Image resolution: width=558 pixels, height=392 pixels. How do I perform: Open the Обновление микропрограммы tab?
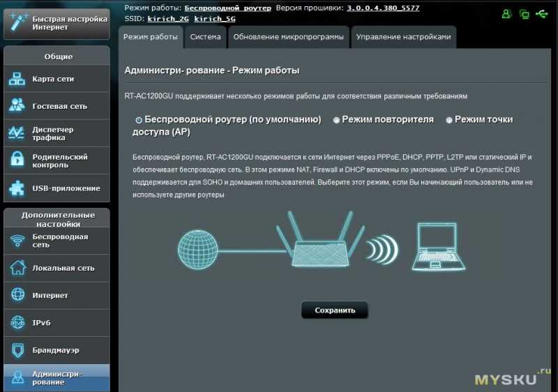pos(289,37)
